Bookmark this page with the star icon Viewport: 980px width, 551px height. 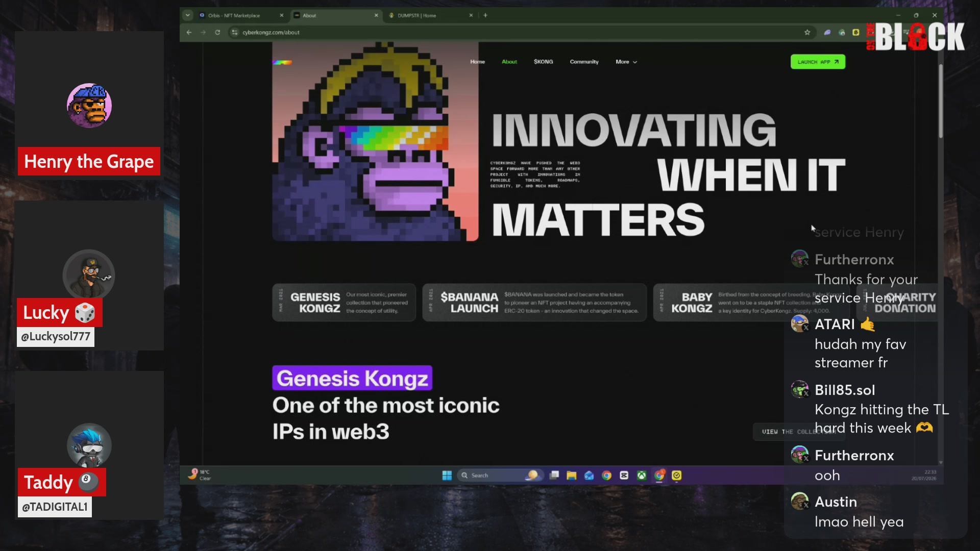[x=807, y=32]
